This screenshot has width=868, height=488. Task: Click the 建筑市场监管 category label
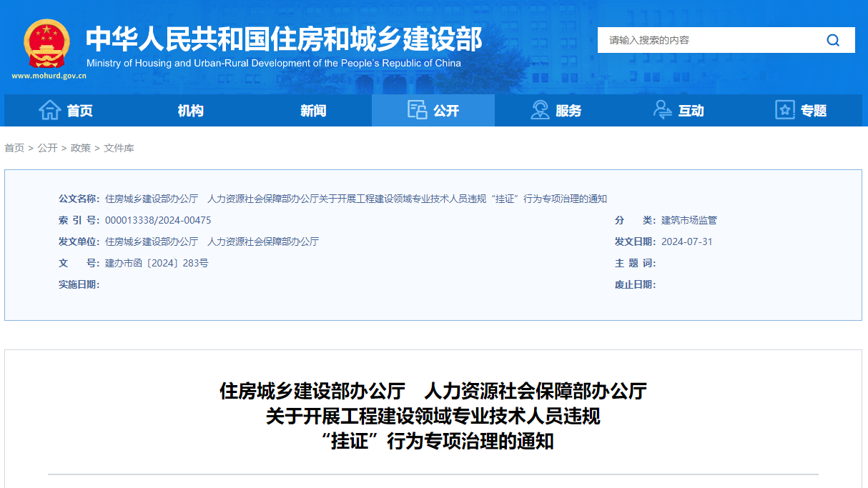pyautogui.click(x=688, y=220)
